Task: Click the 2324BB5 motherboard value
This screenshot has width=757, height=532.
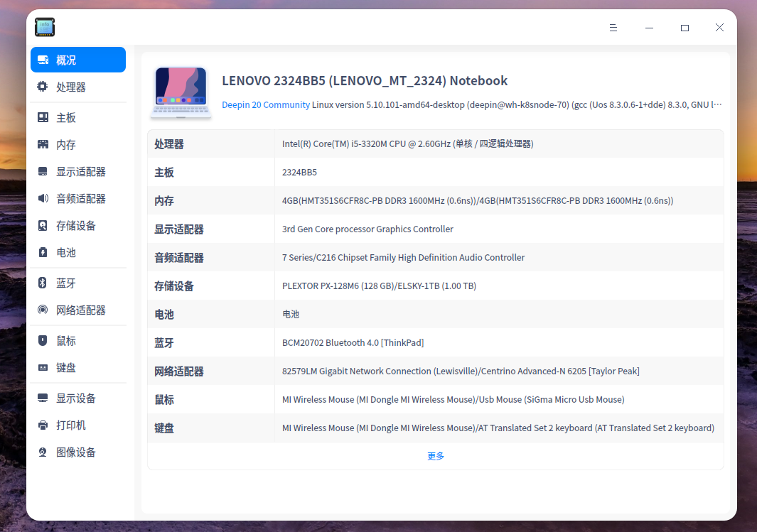Action: tap(299, 172)
